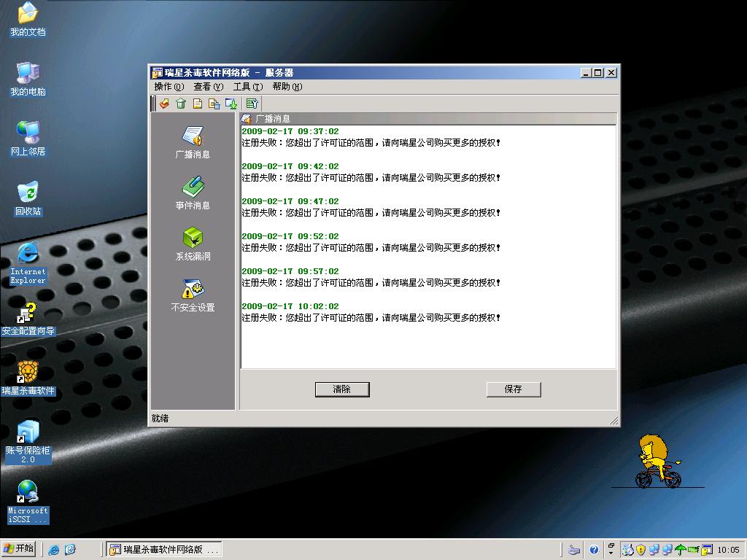The width and height of the screenshot is (747, 560).
Task: Click the 保存 button
Action: coord(514,389)
